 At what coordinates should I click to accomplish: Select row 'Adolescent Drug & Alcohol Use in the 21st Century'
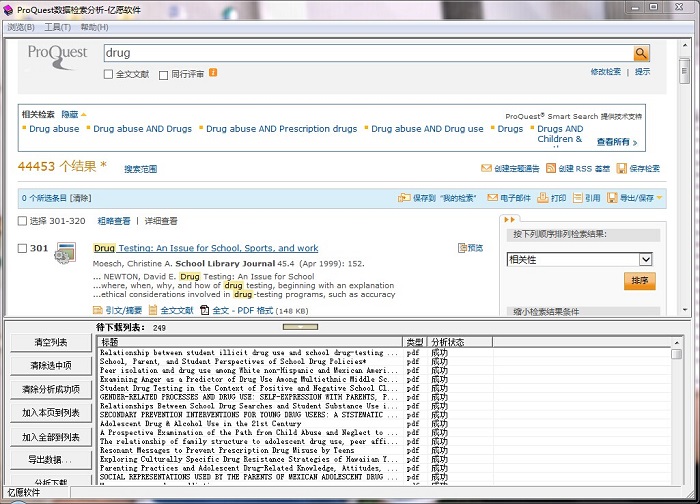coord(384,423)
